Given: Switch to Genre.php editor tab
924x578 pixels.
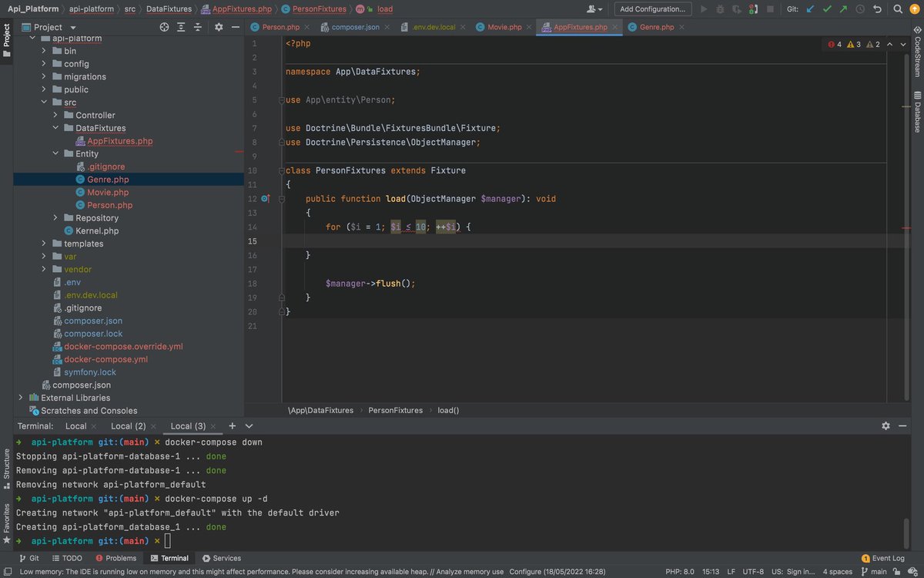Looking at the screenshot, I should [657, 27].
